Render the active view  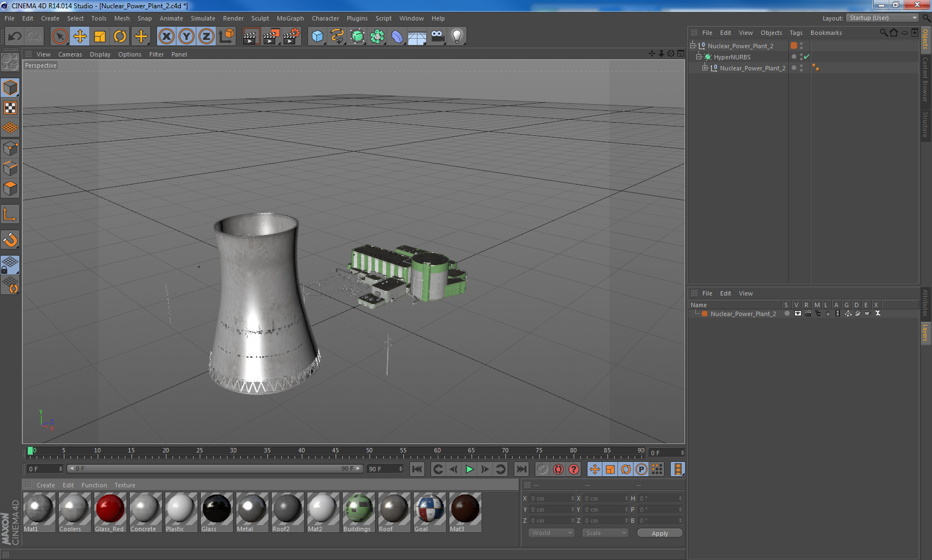pos(251,37)
